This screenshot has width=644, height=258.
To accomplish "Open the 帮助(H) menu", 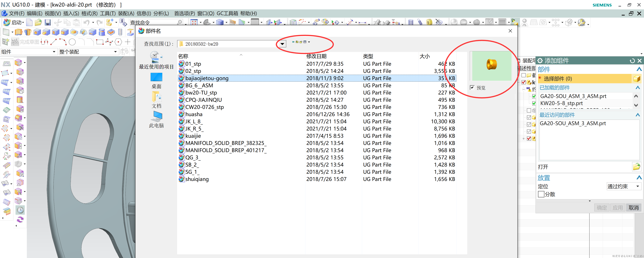I will pyautogui.click(x=249, y=14).
